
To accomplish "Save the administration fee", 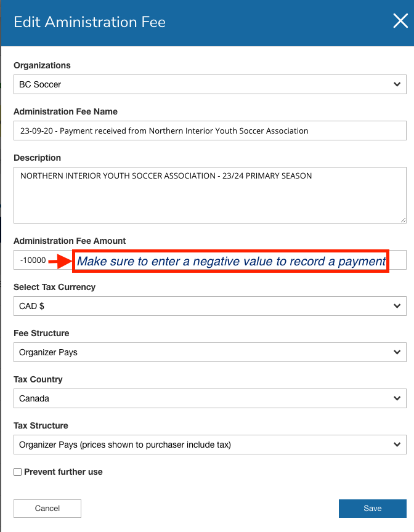I will (372, 509).
